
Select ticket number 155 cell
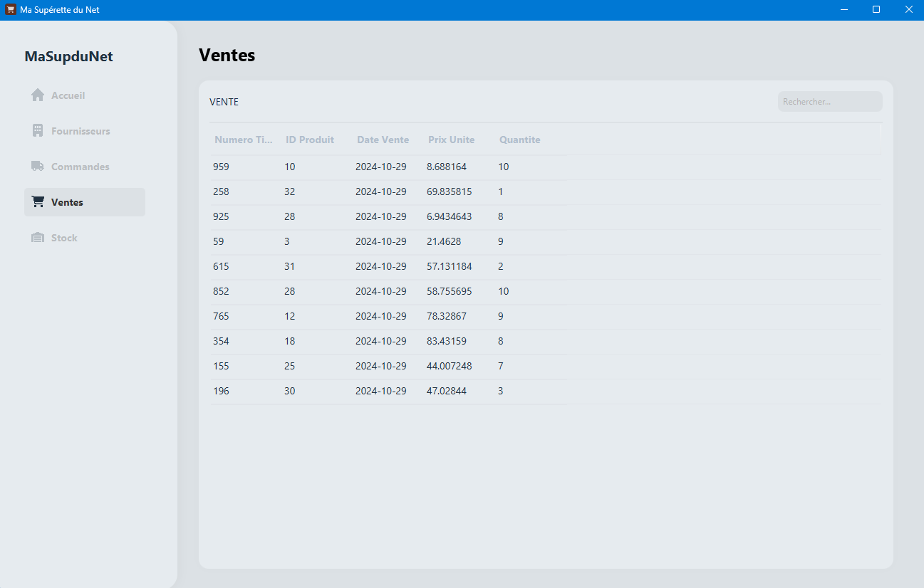click(x=246, y=366)
